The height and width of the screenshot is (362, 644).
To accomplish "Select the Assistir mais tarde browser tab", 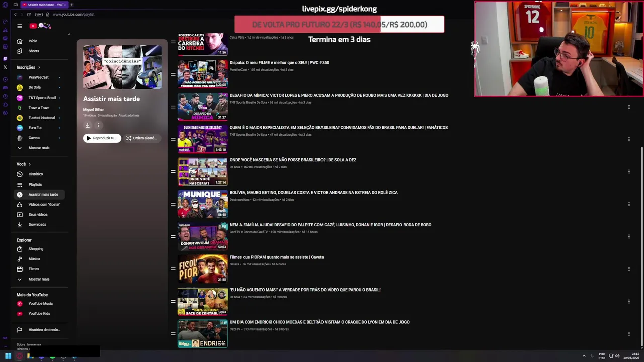I will (44, 5).
